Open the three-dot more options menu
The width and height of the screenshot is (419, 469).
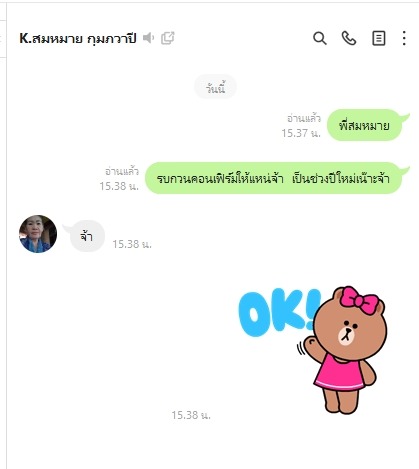pos(404,38)
